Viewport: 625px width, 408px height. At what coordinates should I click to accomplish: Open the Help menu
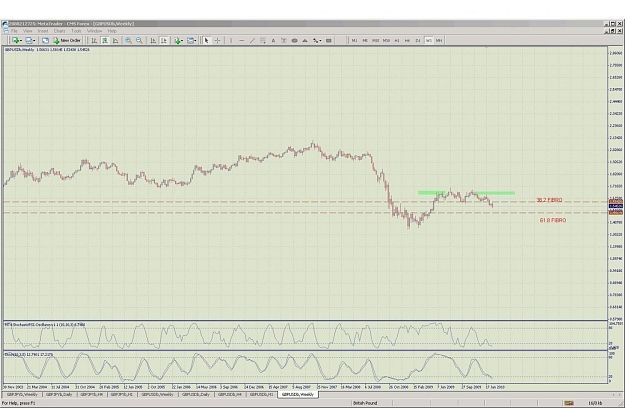[x=112, y=31]
